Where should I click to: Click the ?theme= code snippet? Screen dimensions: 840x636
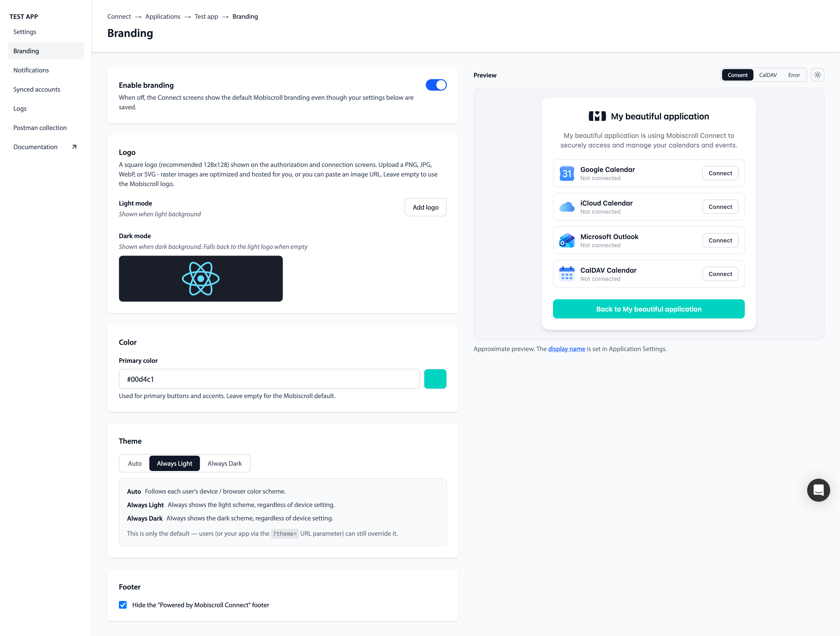285,533
